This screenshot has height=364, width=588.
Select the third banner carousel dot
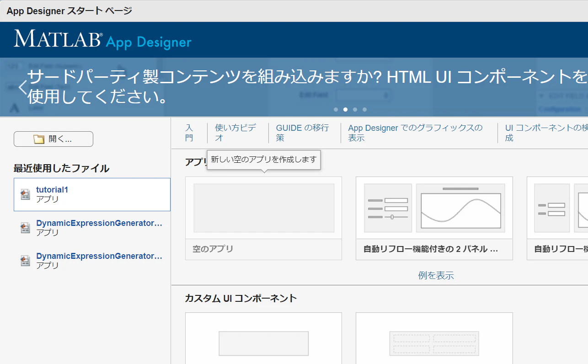pyautogui.click(x=355, y=109)
